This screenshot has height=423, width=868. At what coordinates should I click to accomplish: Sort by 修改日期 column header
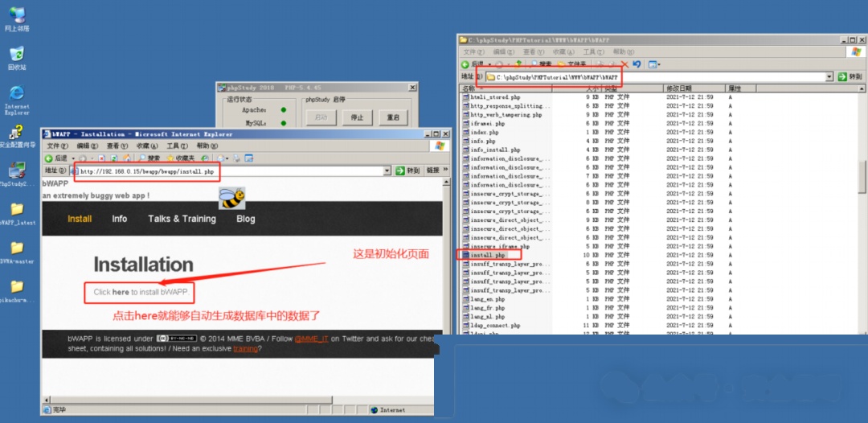pos(694,88)
